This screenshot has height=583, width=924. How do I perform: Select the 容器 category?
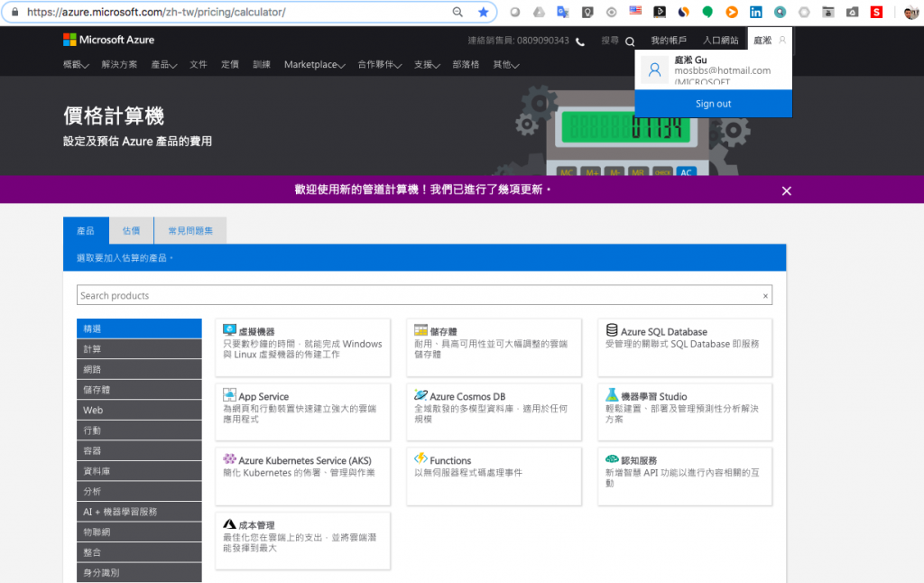click(x=139, y=450)
